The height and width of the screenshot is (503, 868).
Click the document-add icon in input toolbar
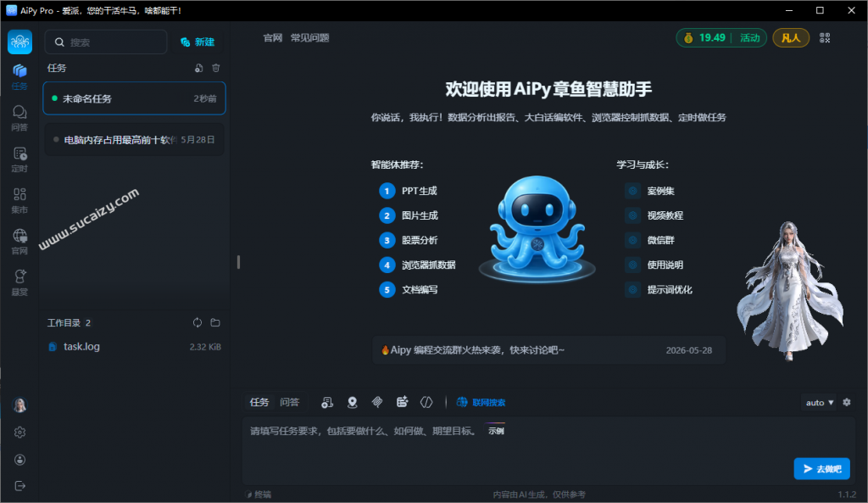[x=327, y=402]
